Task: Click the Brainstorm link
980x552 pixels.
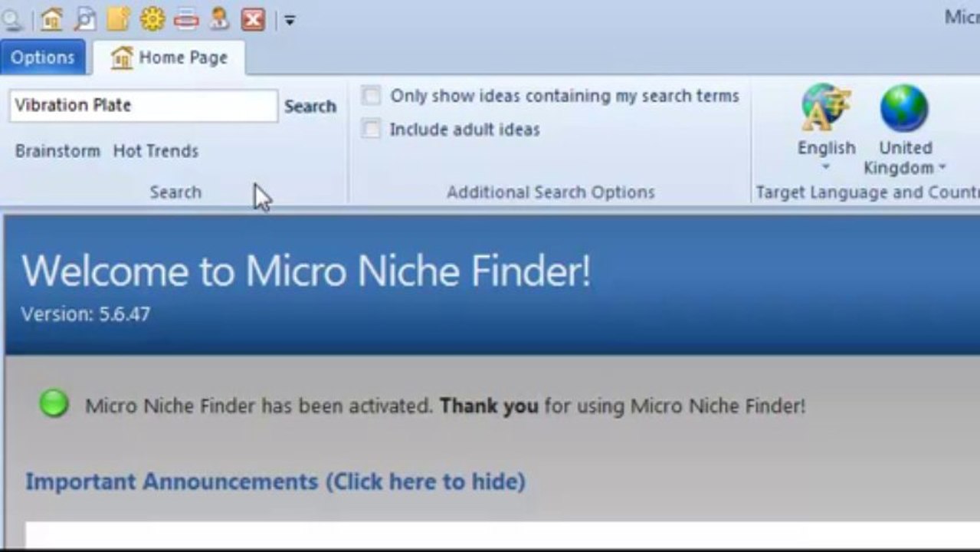Action: click(x=57, y=151)
